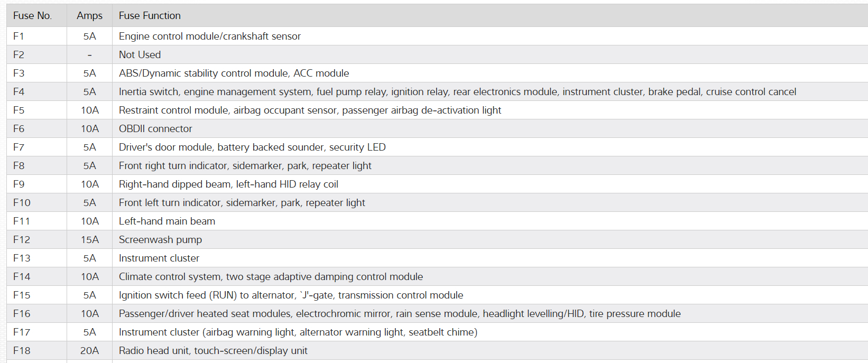868x363 pixels.
Task: Click the Engine control module/crankshaft sensor text
Action: [x=209, y=36]
